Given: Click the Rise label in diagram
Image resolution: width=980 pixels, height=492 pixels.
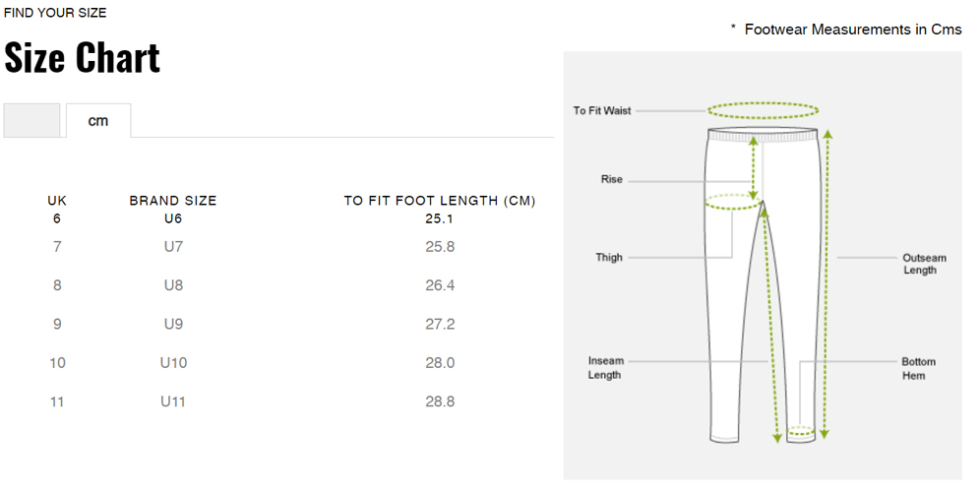Looking at the screenshot, I should pyautogui.click(x=611, y=179).
